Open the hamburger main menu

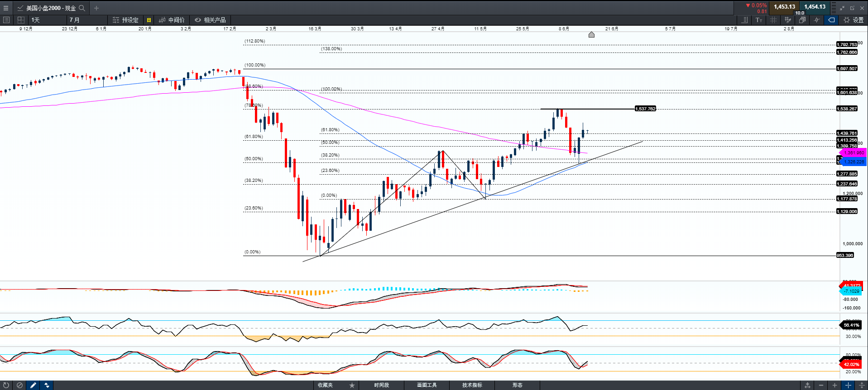click(6, 8)
